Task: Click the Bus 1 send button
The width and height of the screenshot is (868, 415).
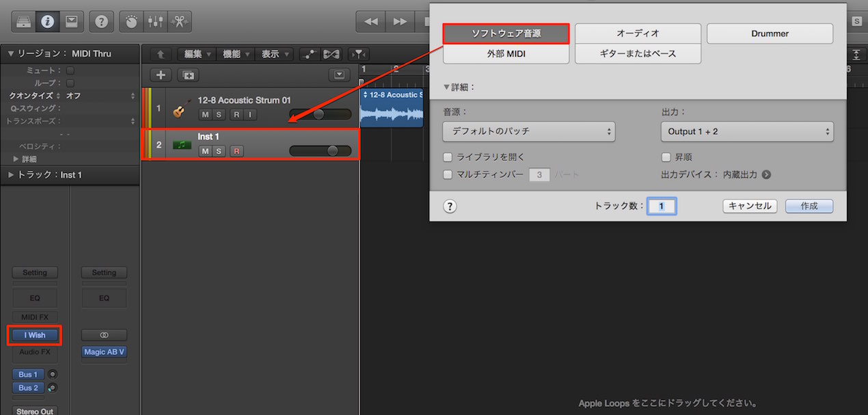Action: [28, 375]
